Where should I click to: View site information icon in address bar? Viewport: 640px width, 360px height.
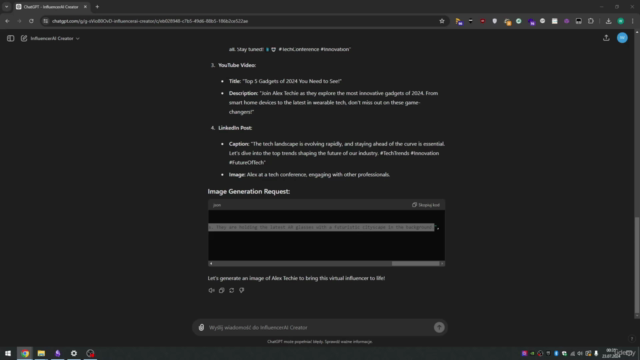click(x=46, y=21)
